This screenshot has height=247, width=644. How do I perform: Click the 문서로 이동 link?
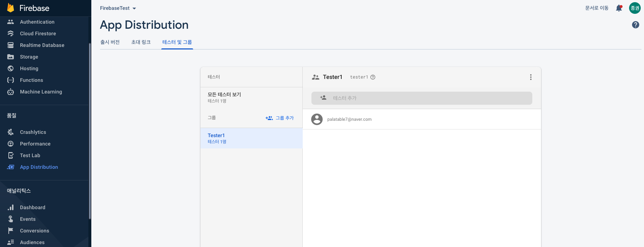[x=597, y=8]
